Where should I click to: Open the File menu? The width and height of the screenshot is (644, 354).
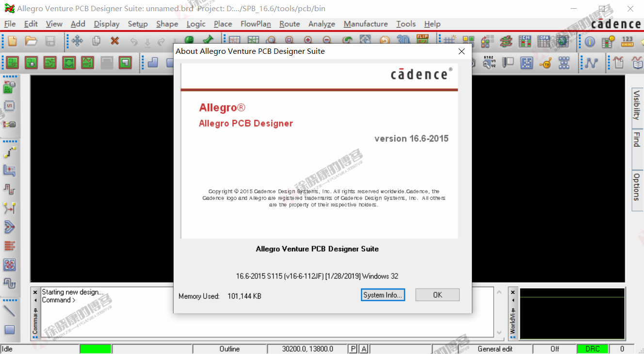(10, 24)
